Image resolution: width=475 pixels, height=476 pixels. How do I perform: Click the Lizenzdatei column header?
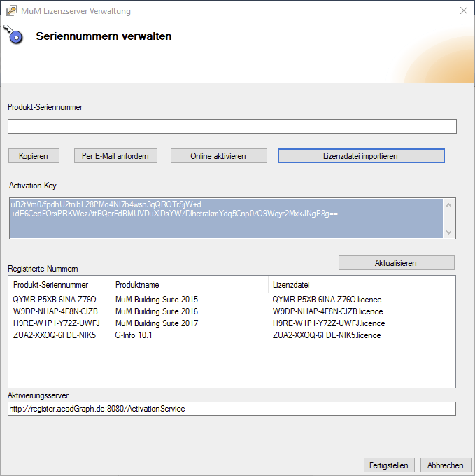(x=357, y=285)
